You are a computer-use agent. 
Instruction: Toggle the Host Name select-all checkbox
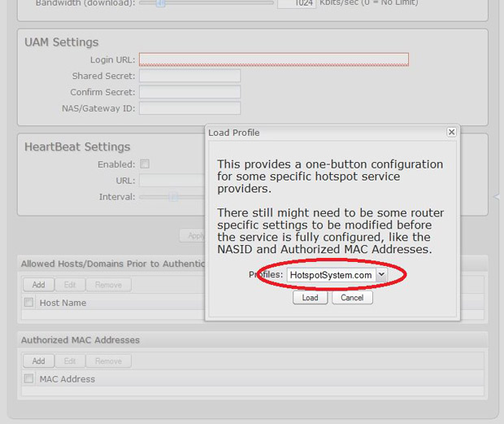coord(28,303)
